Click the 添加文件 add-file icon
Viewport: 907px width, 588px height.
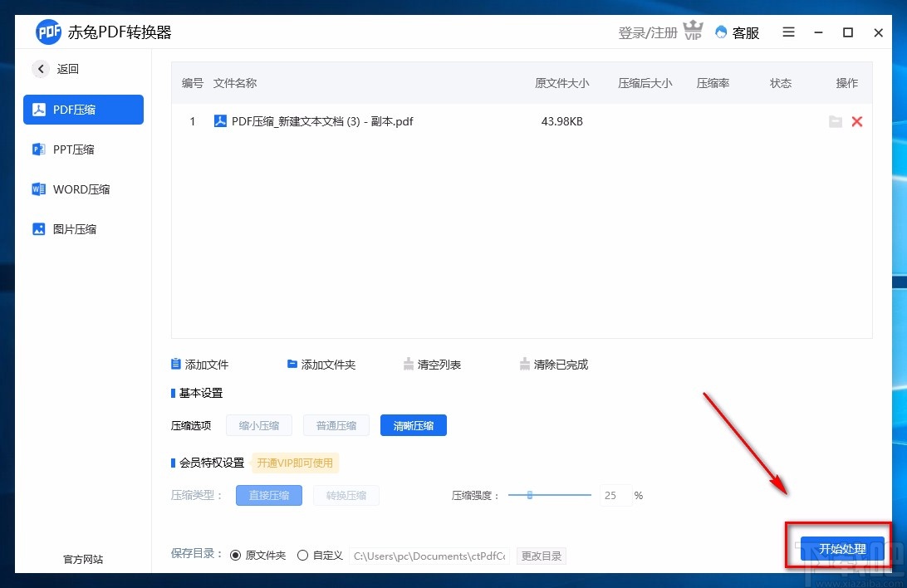point(176,364)
